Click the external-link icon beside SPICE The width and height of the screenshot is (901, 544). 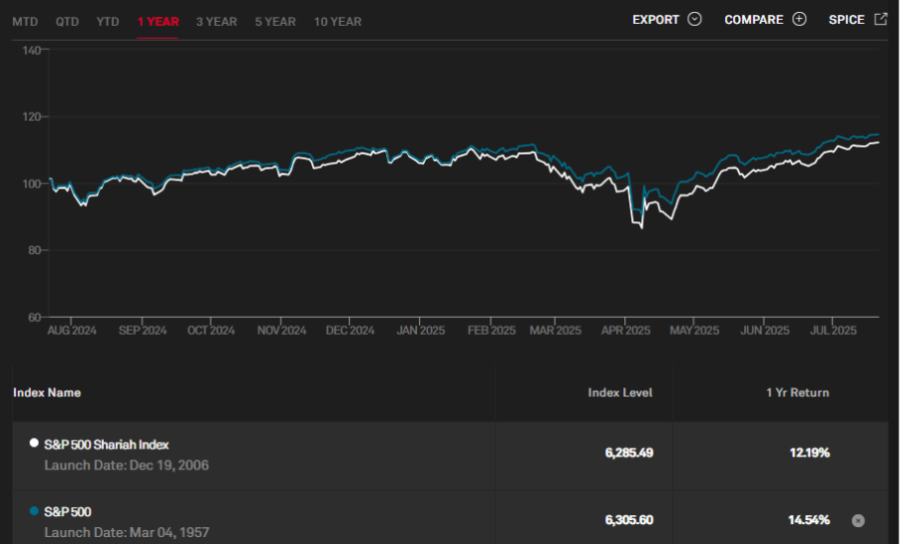point(880,19)
